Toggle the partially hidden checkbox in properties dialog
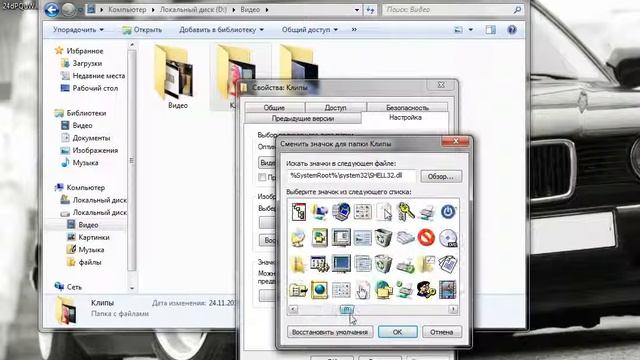Viewport: 640px width, 360px height. coord(262,177)
